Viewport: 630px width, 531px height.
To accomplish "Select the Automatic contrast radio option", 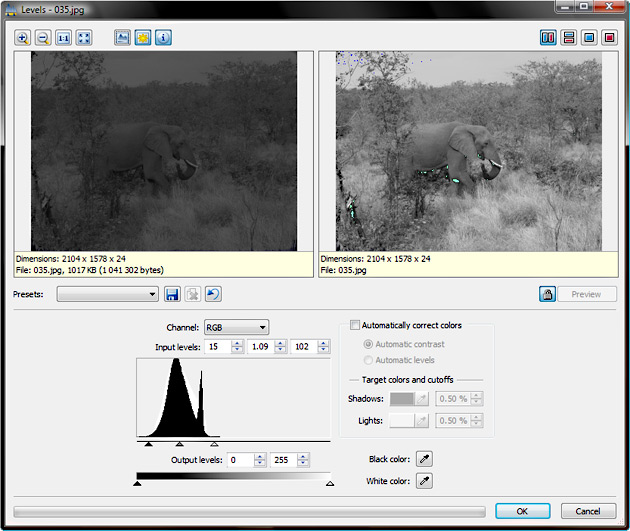I will coord(368,344).
